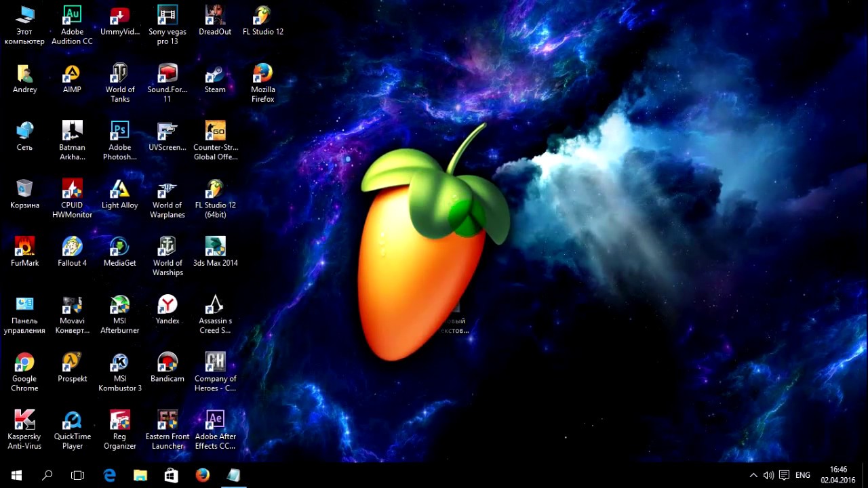Open File Explorer from taskbar
The height and width of the screenshot is (488, 868).
tap(140, 475)
